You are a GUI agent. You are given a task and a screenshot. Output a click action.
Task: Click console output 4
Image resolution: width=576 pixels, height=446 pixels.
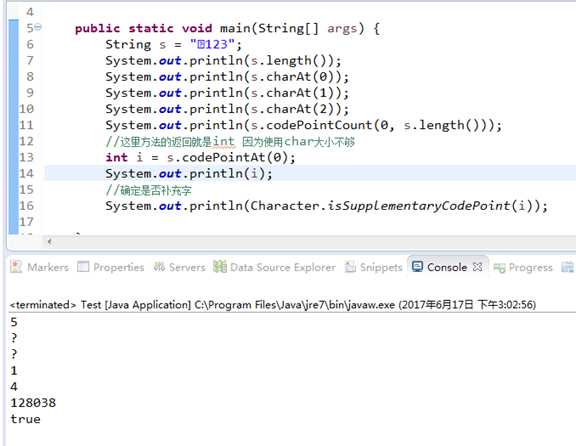[x=14, y=386]
